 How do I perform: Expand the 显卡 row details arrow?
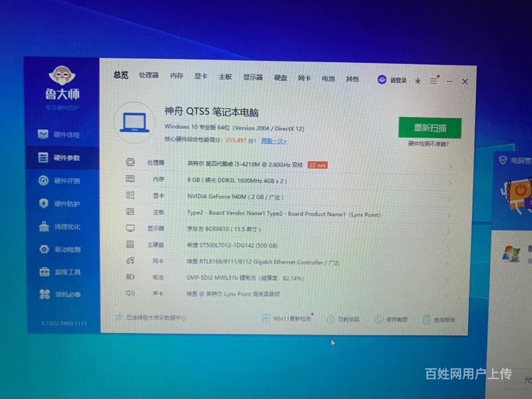[x=450, y=199]
